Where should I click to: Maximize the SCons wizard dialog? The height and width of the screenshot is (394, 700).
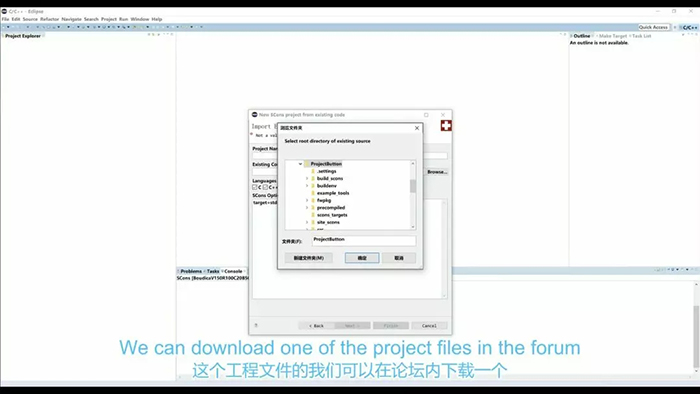(426, 115)
